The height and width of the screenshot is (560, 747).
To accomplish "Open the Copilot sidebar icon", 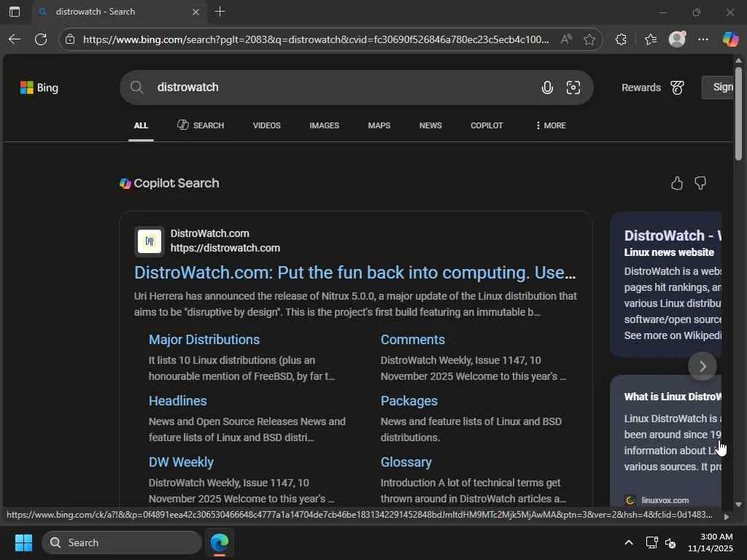I will tap(729, 39).
